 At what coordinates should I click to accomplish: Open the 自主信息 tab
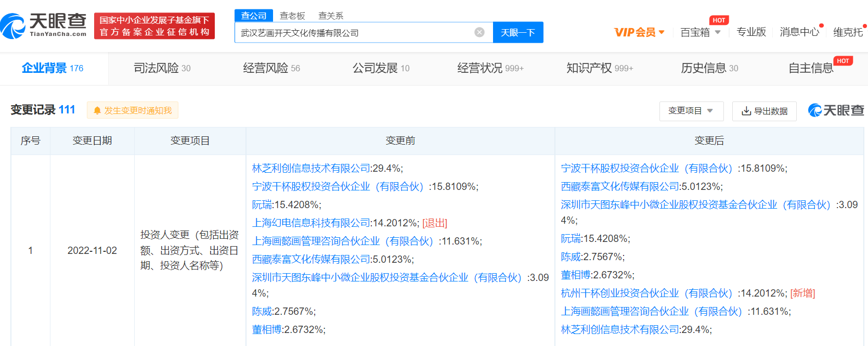tap(811, 68)
